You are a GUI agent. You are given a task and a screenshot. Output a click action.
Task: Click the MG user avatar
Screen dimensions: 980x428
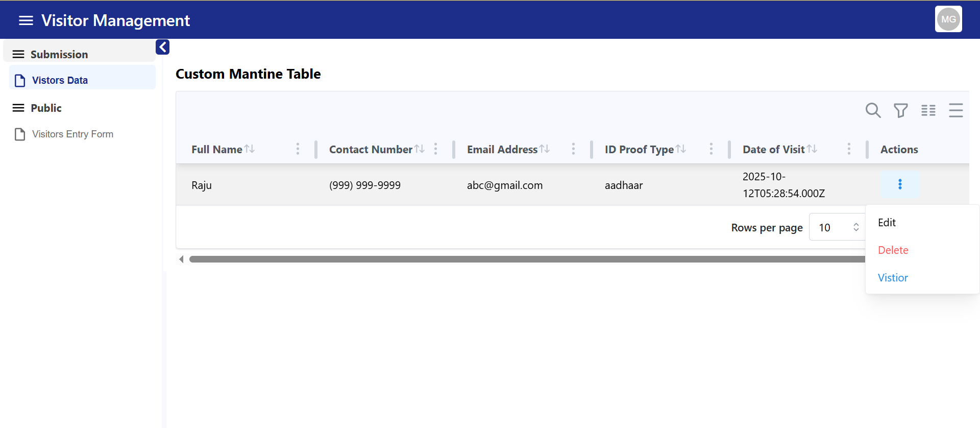pos(948,19)
